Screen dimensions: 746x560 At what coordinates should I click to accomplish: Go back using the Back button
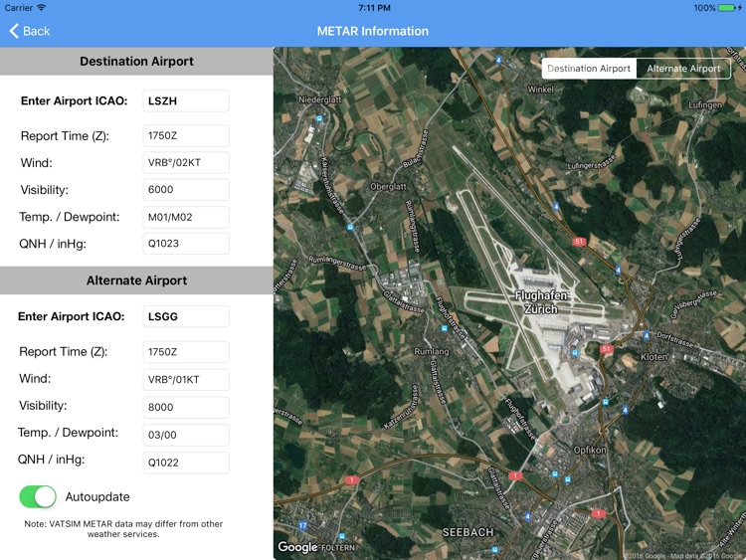[30, 31]
